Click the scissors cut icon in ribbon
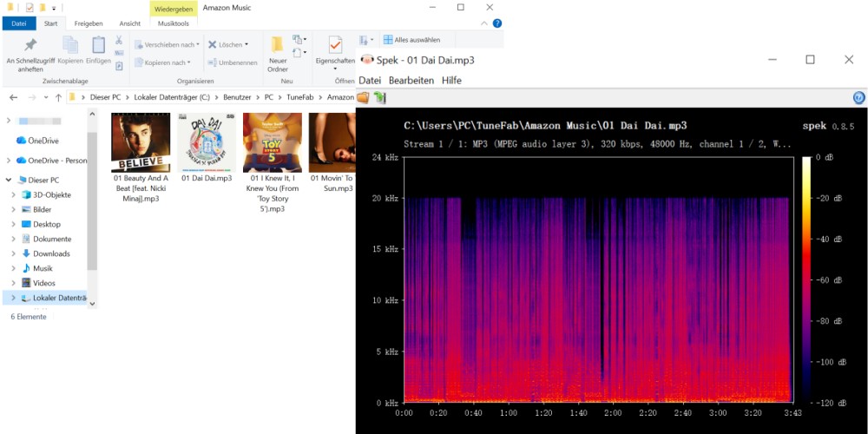This screenshot has width=868, height=434. click(118, 40)
